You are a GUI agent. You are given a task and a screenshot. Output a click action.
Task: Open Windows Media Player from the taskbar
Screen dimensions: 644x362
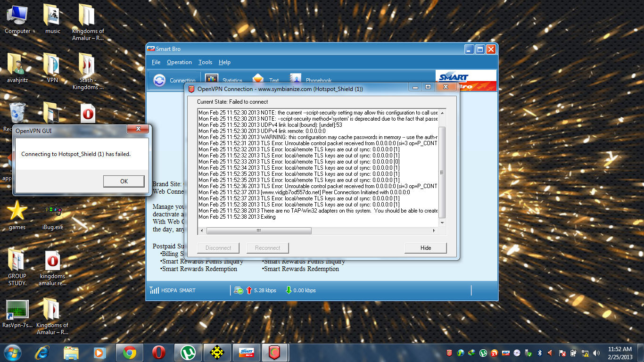pyautogui.click(x=99, y=353)
